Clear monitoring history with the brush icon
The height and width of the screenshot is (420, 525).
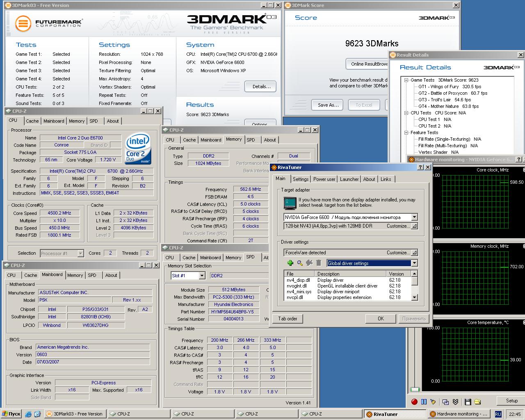pos(434,402)
